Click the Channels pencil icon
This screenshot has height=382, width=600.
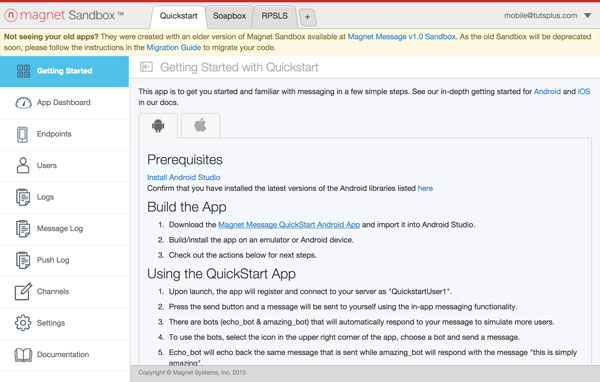pyautogui.click(x=23, y=292)
